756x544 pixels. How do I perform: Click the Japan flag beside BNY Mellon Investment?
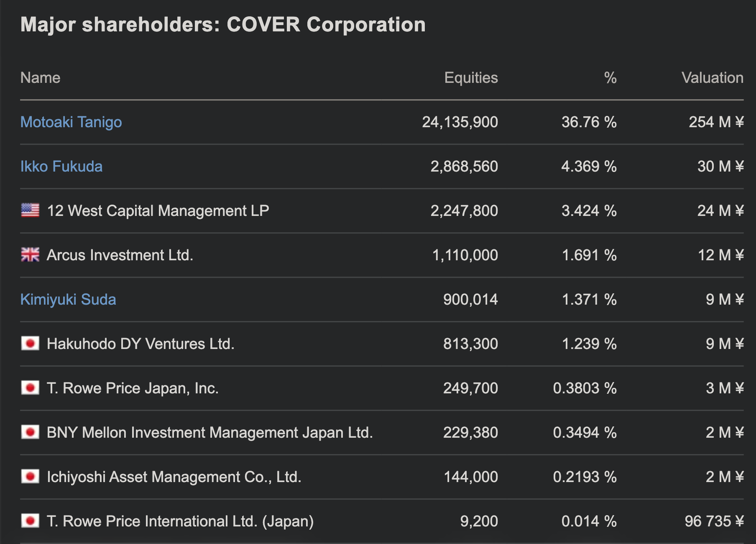click(x=30, y=432)
